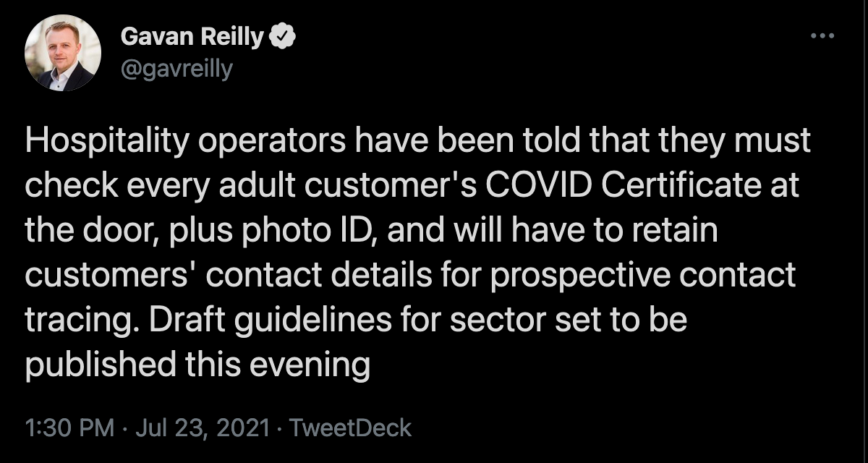Open the three-dot more options menu
Viewport: 868px width, 463px height.
pyautogui.click(x=823, y=35)
